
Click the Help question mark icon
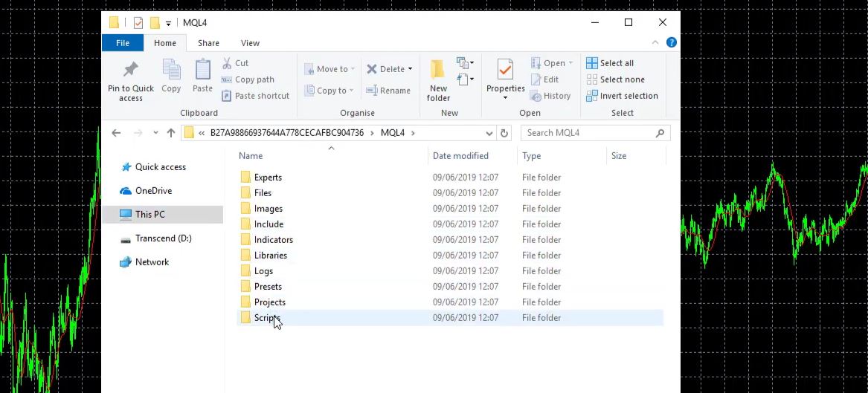coord(672,43)
